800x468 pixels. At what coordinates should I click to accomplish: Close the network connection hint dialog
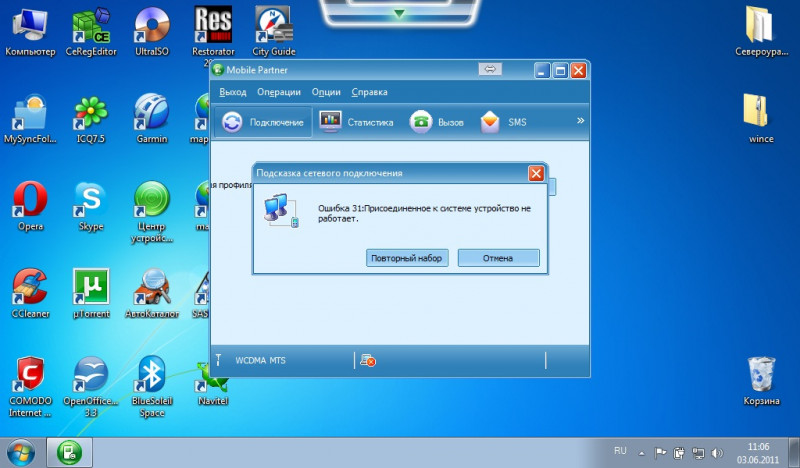(x=536, y=173)
